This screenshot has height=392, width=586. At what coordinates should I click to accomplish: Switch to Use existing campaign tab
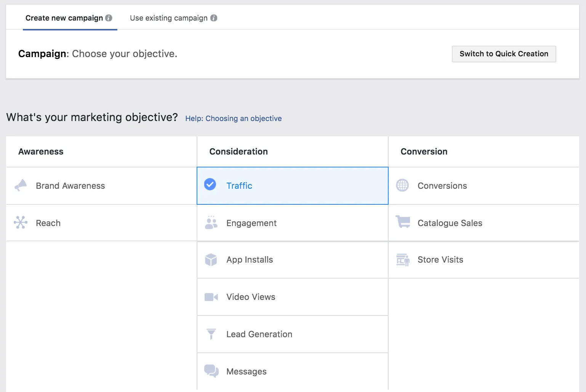click(x=173, y=18)
